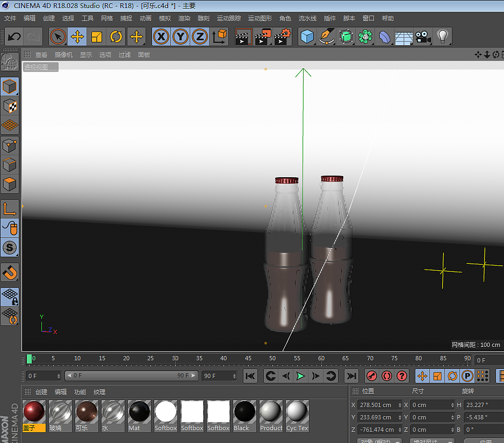This screenshot has width=504, height=443.
Task: Click the Undo arrow icon
Action: 15,37
